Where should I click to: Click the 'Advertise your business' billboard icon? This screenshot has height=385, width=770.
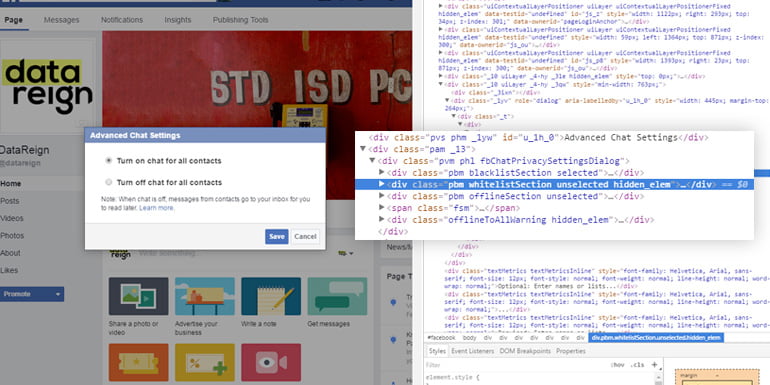coord(205,296)
